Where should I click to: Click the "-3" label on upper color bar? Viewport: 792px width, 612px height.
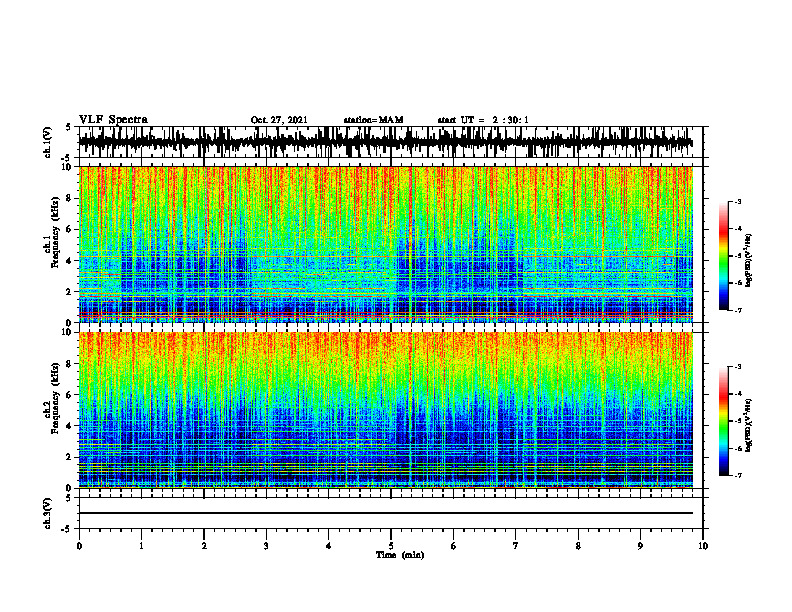(x=737, y=201)
